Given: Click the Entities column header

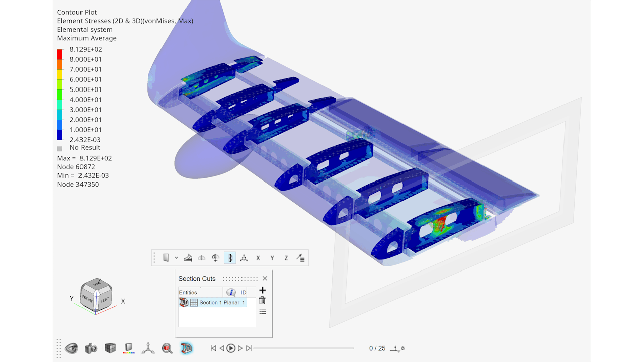Looking at the screenshot, I should click(x=201, y=292).
